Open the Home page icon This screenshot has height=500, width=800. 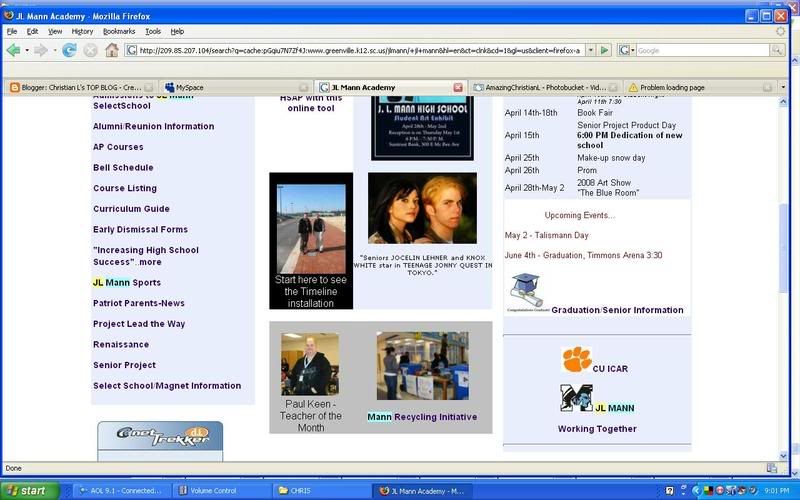click(112, 50)
